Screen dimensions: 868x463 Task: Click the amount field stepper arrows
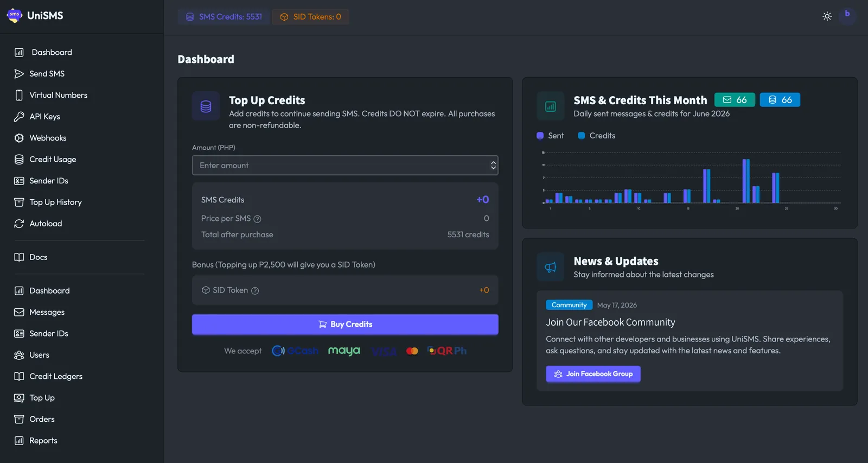[x=493, y=166]
